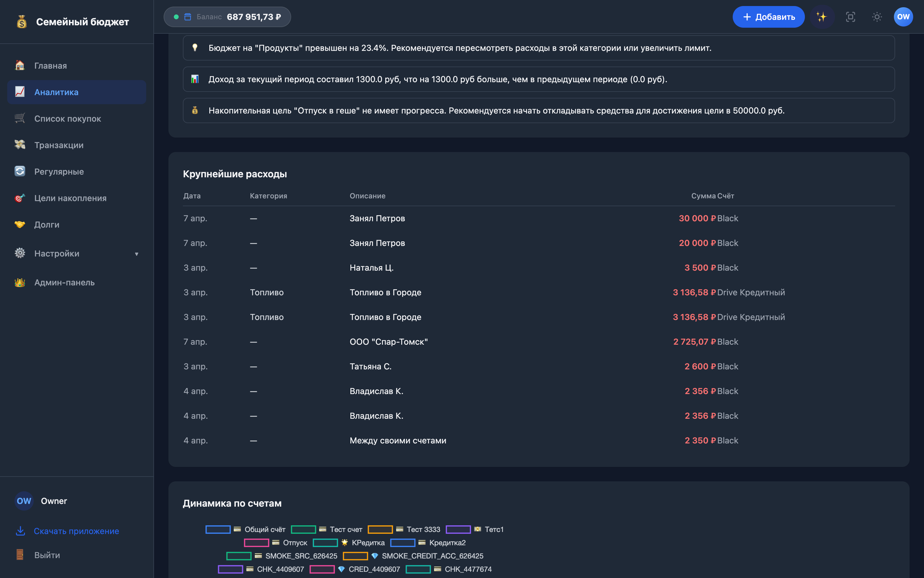Viewport: 924px width, 578px height.
Task: Click the 2 600 ₽ amount
Action: tap(700, 366)
